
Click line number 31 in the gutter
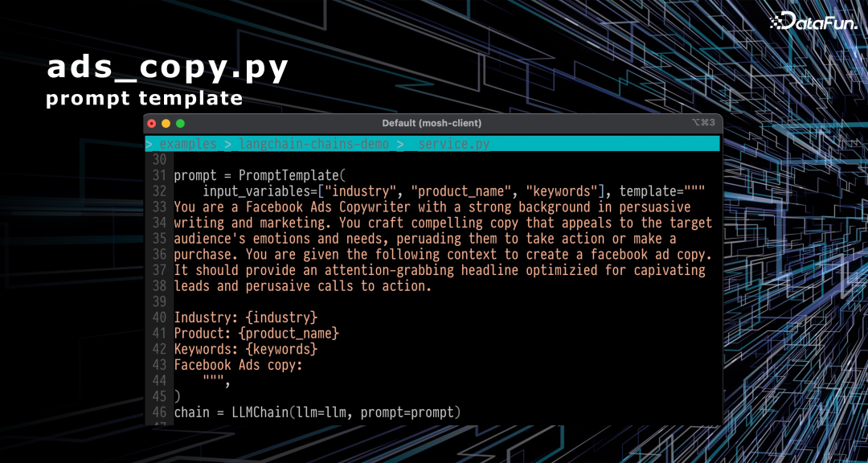pos(158,175)
